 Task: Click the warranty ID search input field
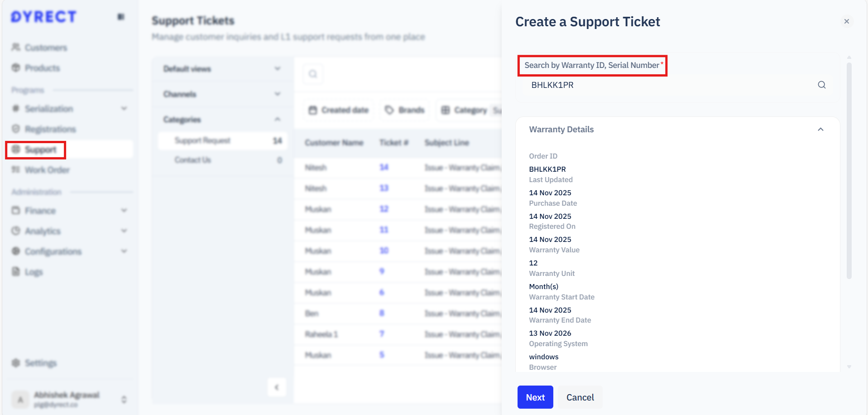click(x=670, y=85)
